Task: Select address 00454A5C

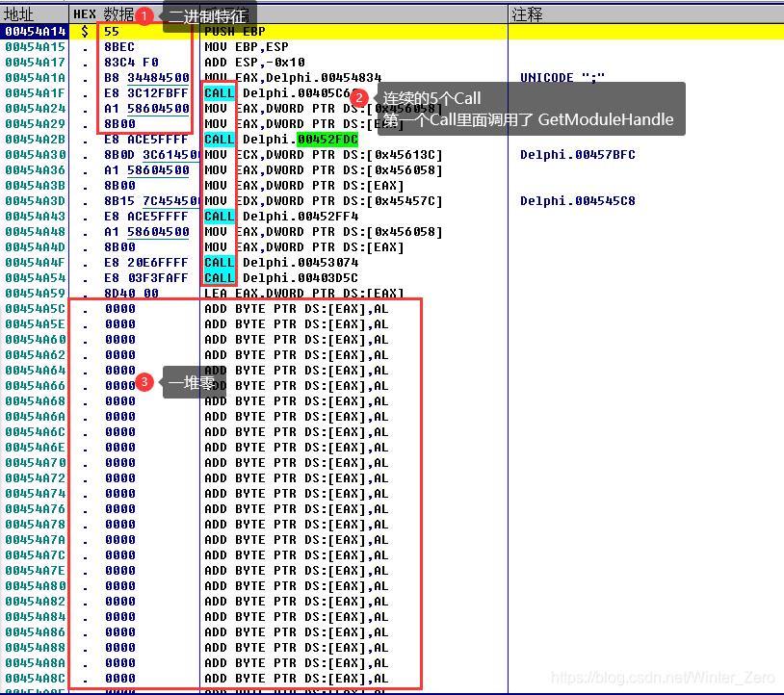Action: coord(36,309)
